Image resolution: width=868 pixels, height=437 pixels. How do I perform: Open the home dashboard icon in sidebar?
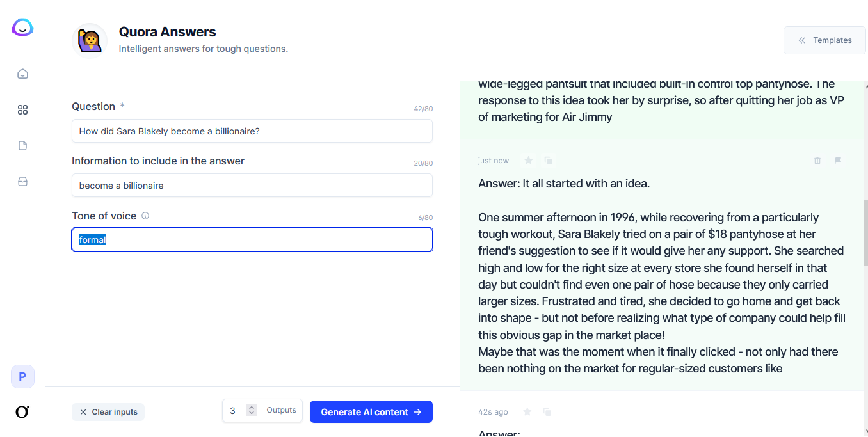pos(22,74)
